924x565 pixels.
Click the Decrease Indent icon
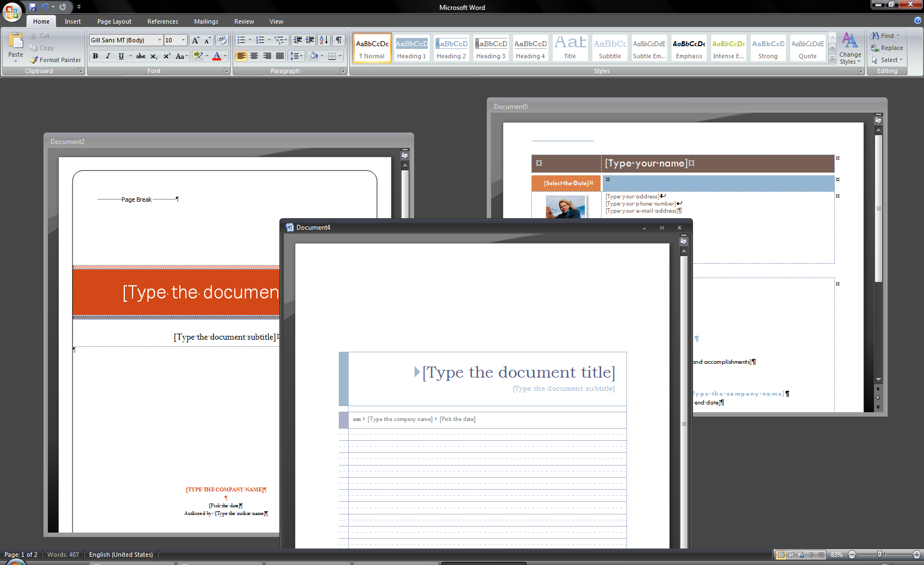coord(298,40)
